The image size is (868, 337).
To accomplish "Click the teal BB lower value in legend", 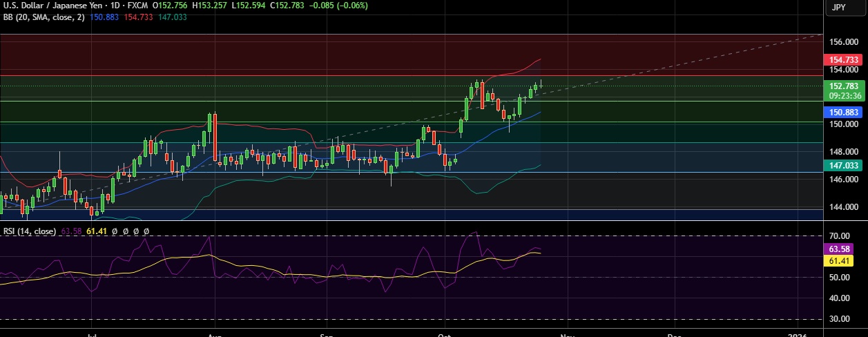I will [169, 17].
